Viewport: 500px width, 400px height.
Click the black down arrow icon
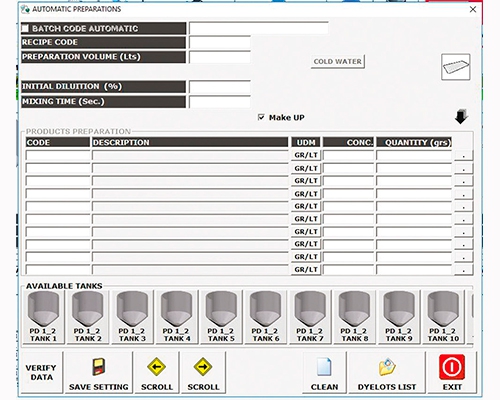click(461, 116)
